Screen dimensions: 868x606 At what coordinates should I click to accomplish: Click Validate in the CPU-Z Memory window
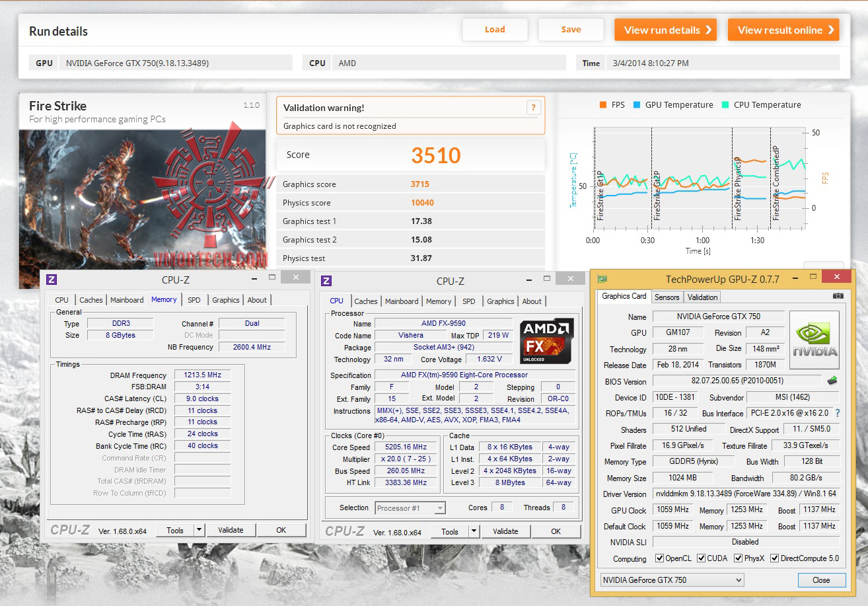coord(231,530)
